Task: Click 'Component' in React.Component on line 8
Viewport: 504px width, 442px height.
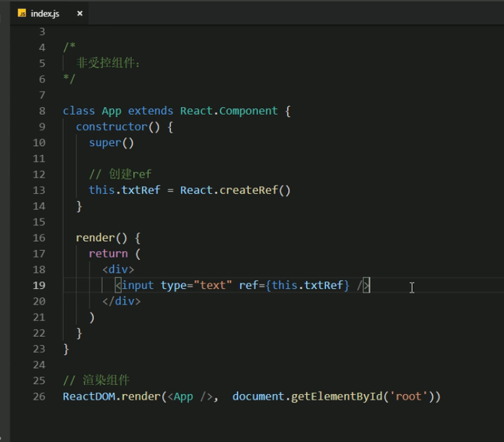Action: [248, 111]
